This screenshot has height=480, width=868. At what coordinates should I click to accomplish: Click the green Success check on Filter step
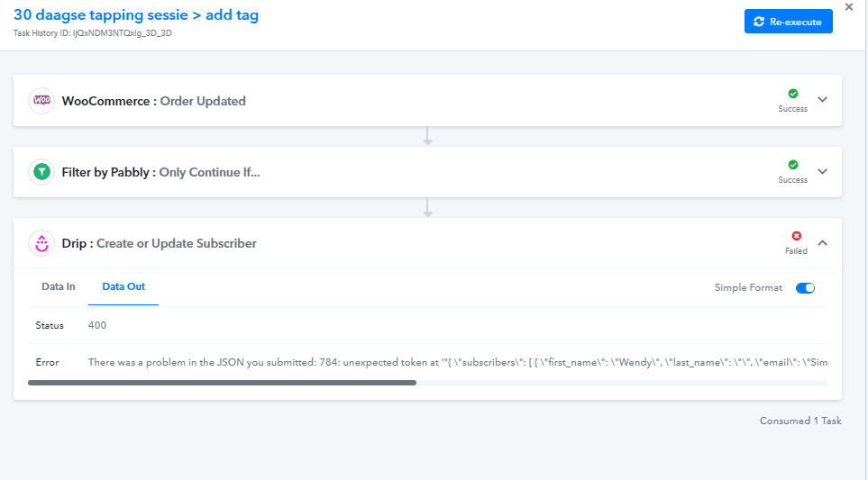coord(792,165)
